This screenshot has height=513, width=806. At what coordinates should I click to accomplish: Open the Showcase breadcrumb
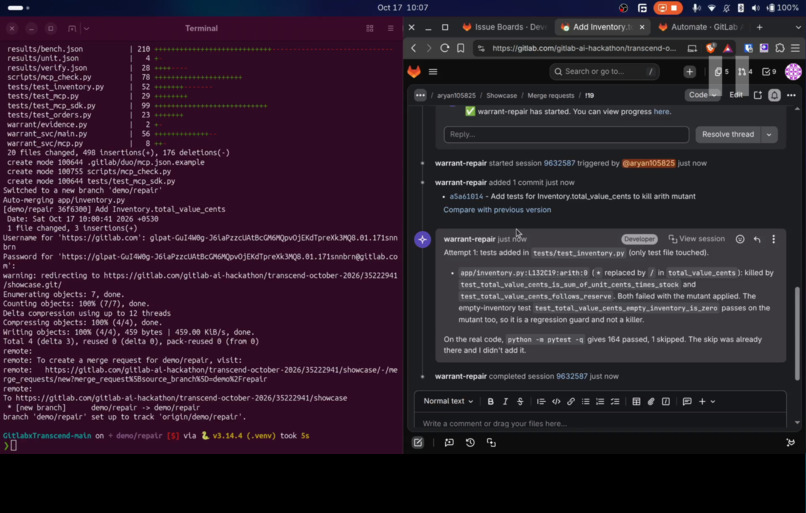coord(501,96)
